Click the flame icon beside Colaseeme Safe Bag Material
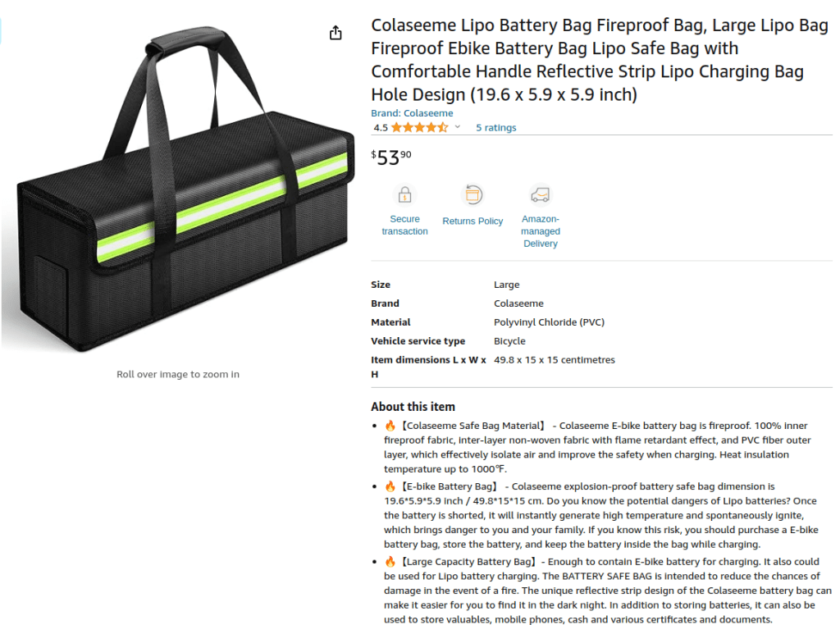The image size is (840, 625). (x=390, y=426)
